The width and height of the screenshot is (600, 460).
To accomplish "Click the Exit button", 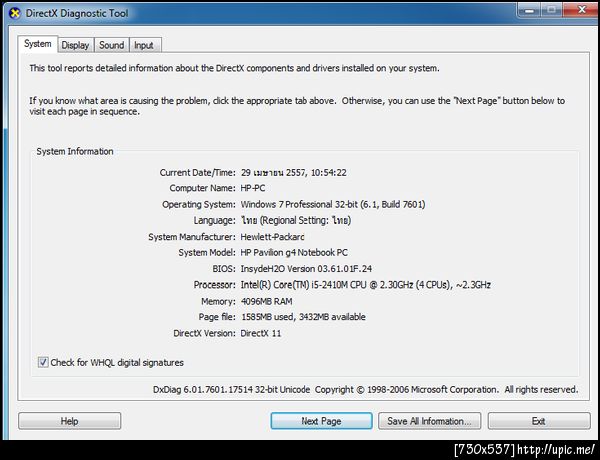I will pyautogui.click(x=539, y=421).
